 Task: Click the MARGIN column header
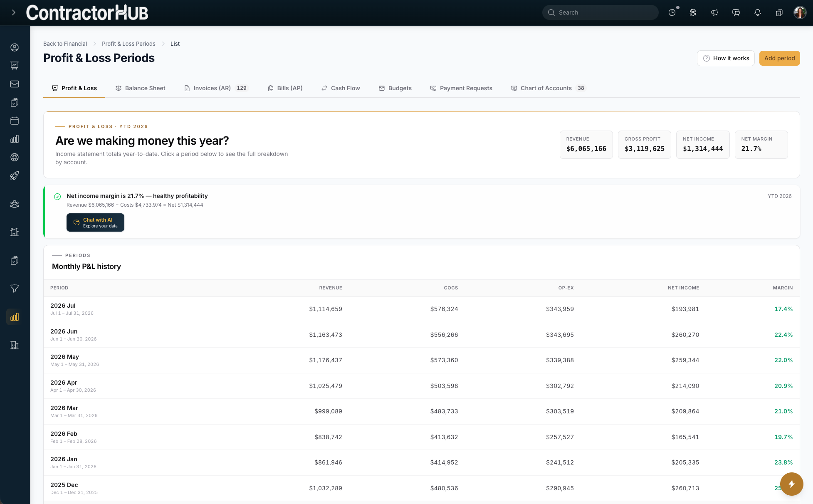click(x=783, y=288)
